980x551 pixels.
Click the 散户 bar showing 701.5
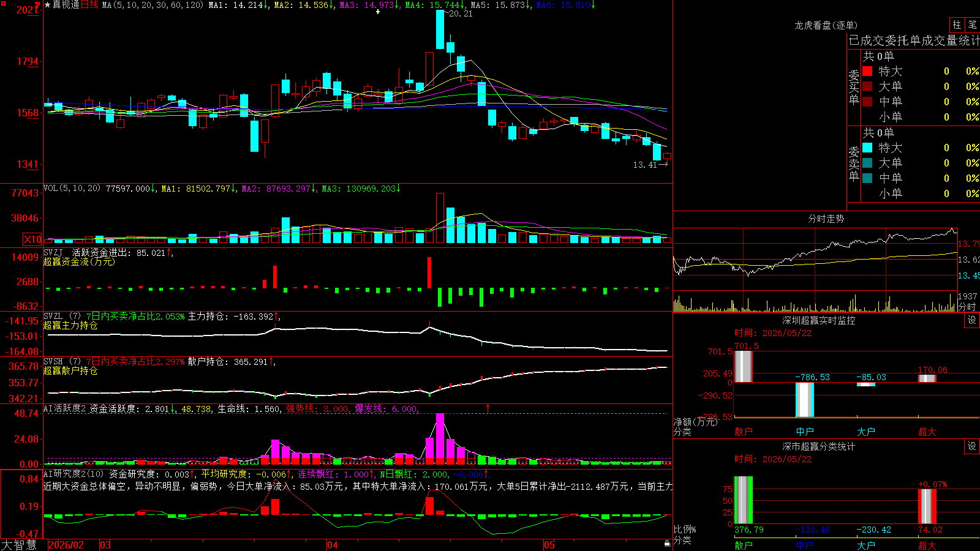(744, 366)
